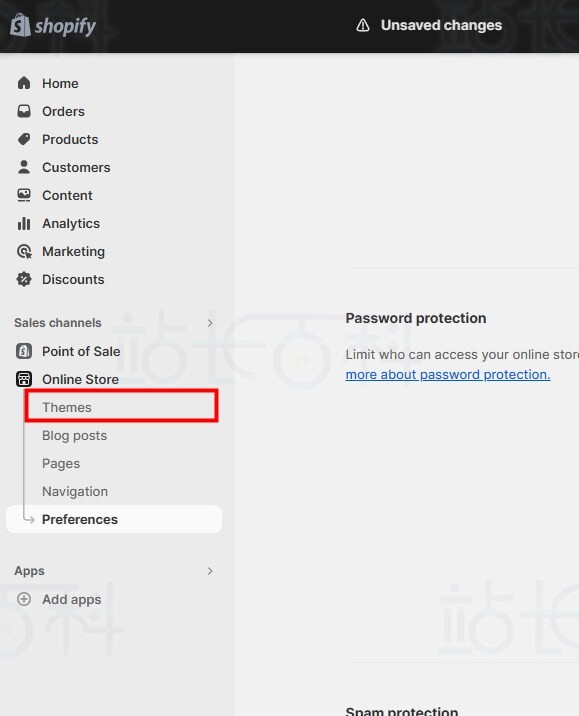Click the Point of Sale icon
The width and height of the screenshot is (579, 716).
click(x=24, y=351)
